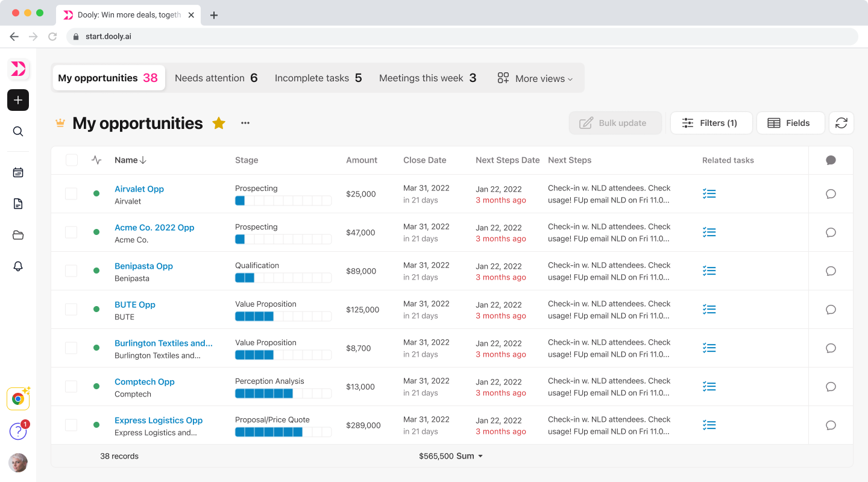Click the activity pulse column header icon
Screen dimensions: 868x482
point(96,160)
